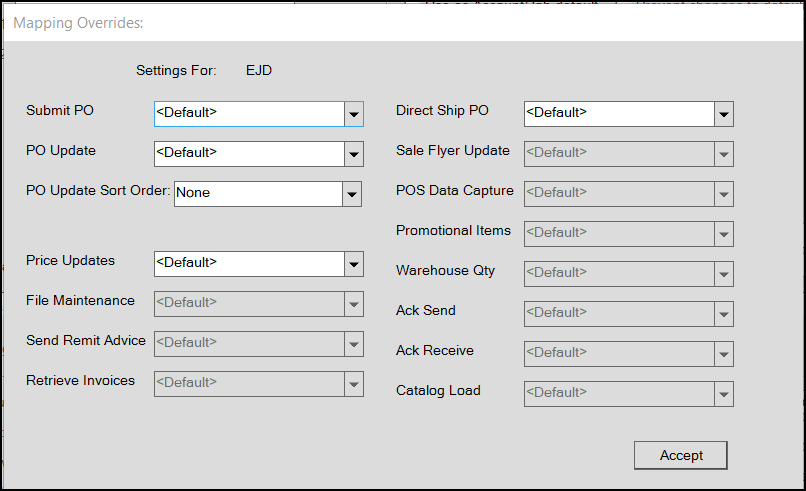Viewport: 806px width, 491px height.
Task: Click the EJD settings value
Action: 259,70
